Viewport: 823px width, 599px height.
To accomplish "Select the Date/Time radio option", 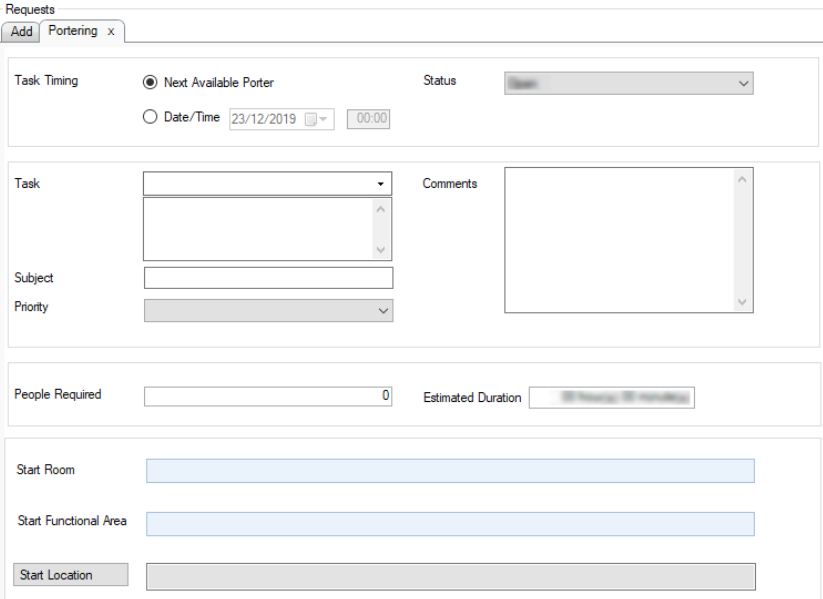I will click(x=151, y=117).
